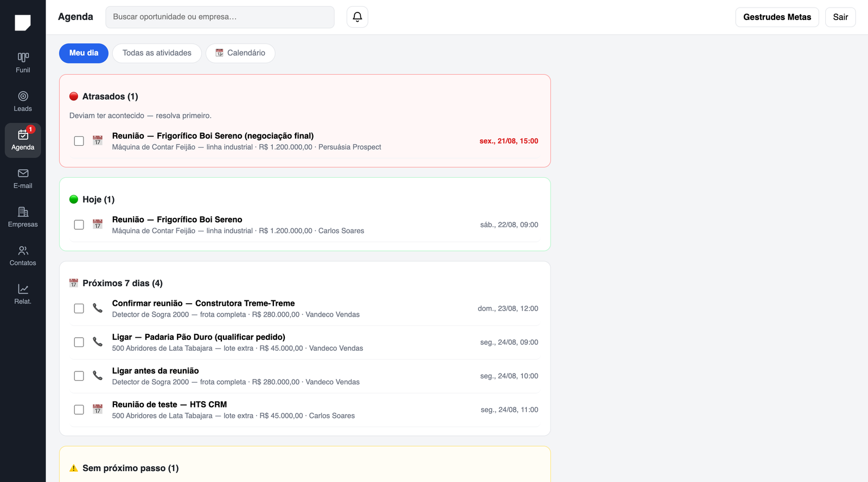Click the red notification badge on Agenda
The width and height of the screenshot is (868, 482).
click(31, 130)
